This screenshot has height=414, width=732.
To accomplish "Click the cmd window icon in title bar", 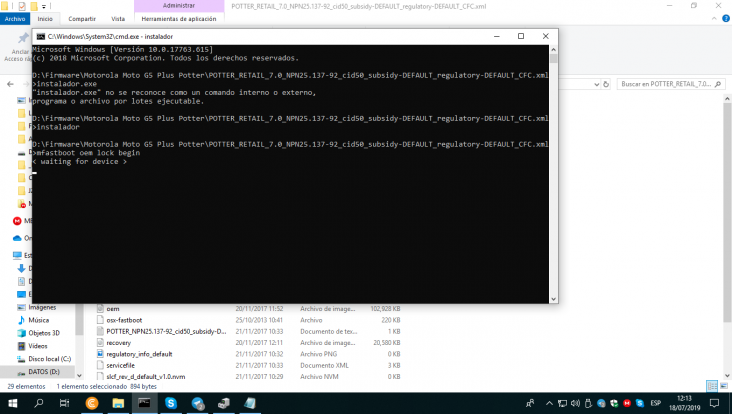I will click(41, 36).
